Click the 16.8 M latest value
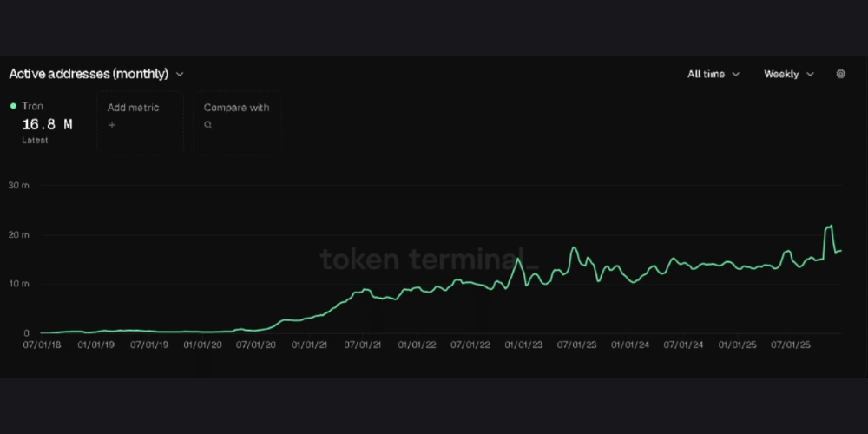This screenshot has height=434, width=868. (x=47, y=124)
